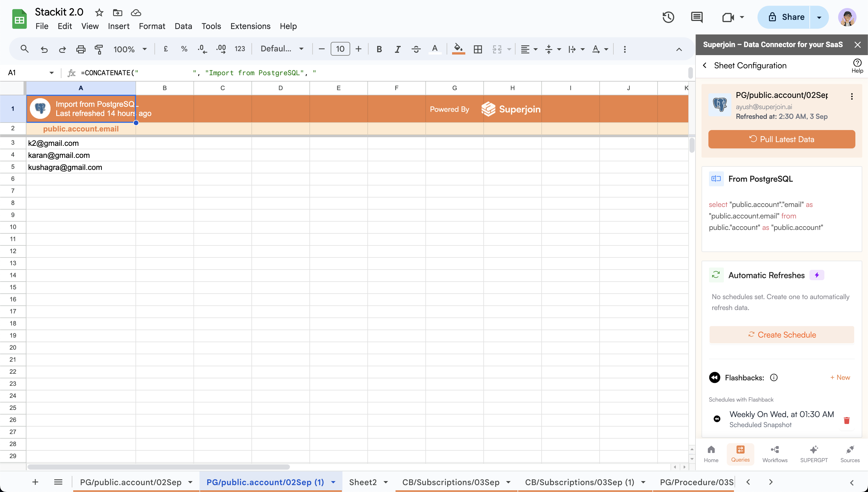Click the fill color bucket icon

pyautogui.click(x=458, y=49)
